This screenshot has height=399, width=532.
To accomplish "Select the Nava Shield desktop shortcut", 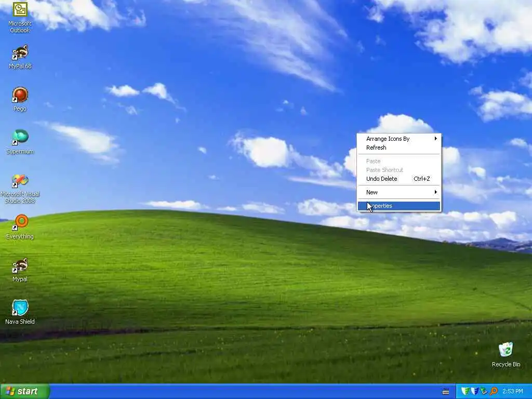I will coord(20,312).
